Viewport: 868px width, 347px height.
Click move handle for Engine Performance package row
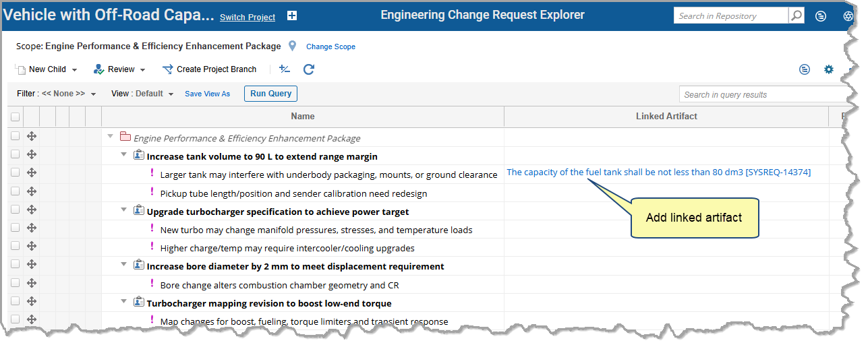click(x=32, y=137)
